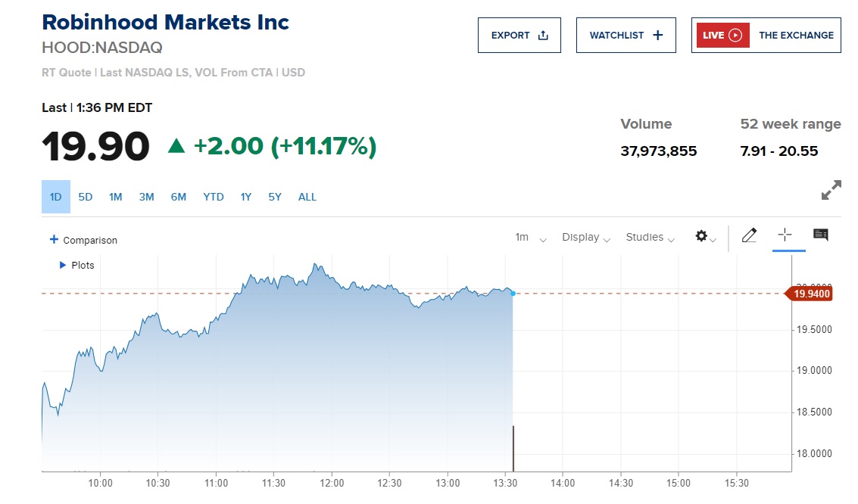The image size is (858, 504).
Task: Click the Export upload icon
Action: pyautogui.click(x=542, y=36)
